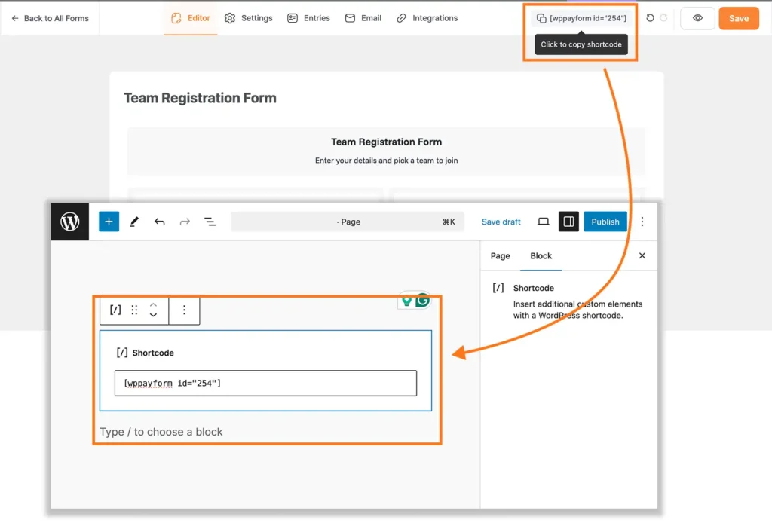Screen dimensions: 772x532
Task: Open Document Overview list view icon
Action: click(x=210, y=222)
